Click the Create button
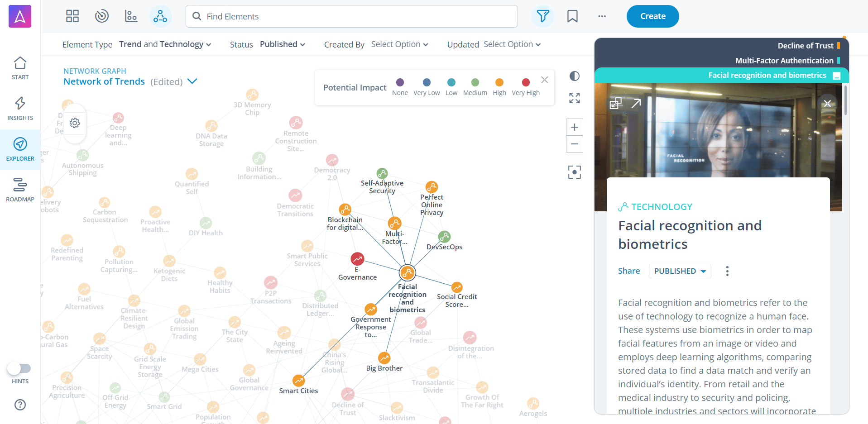The image size is (868, 424). (x=652, y=16)
